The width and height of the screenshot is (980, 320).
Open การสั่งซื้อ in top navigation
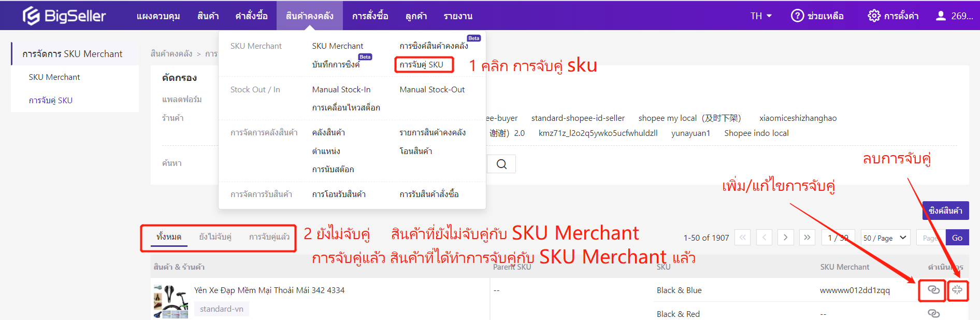click(370, 16)
